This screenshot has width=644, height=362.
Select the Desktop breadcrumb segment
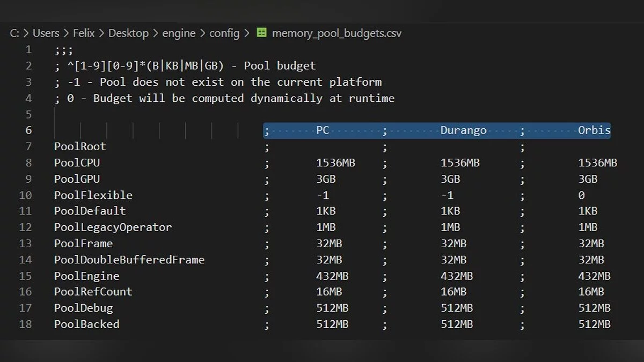click(x=128, y=33)
